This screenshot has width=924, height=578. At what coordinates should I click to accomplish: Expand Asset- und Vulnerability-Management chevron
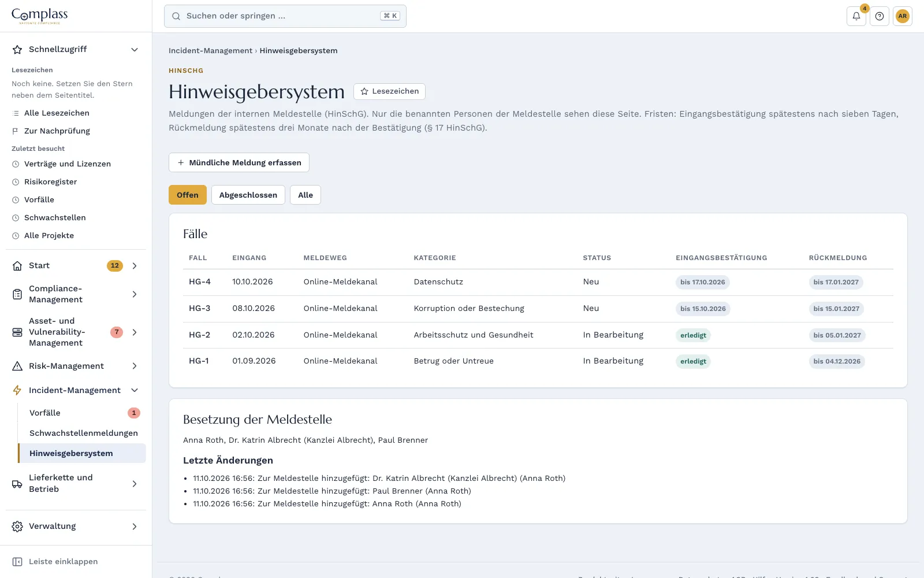135,332
